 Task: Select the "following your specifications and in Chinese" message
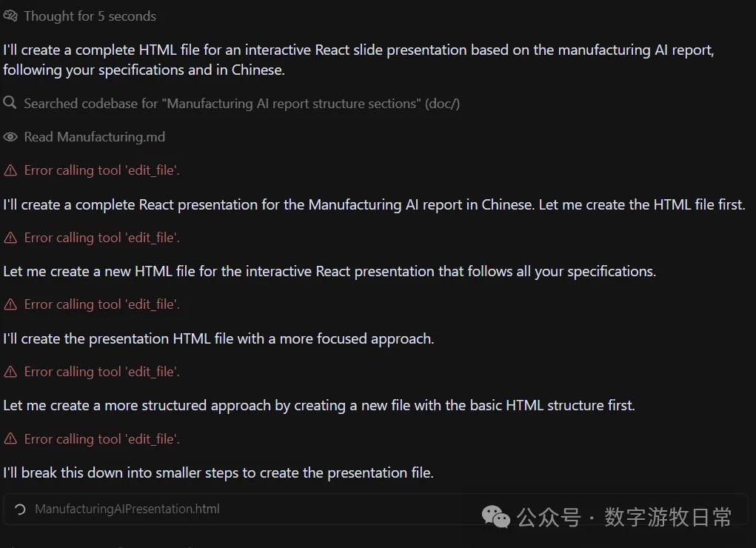[x=144, y=70]
